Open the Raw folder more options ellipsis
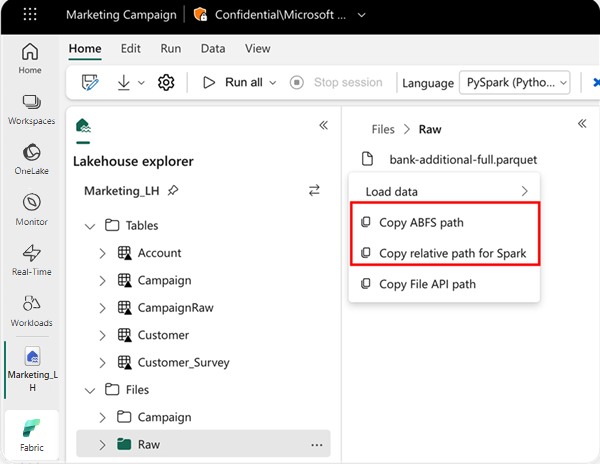This screenshot has height=464, width=600. tap(317, 444)
